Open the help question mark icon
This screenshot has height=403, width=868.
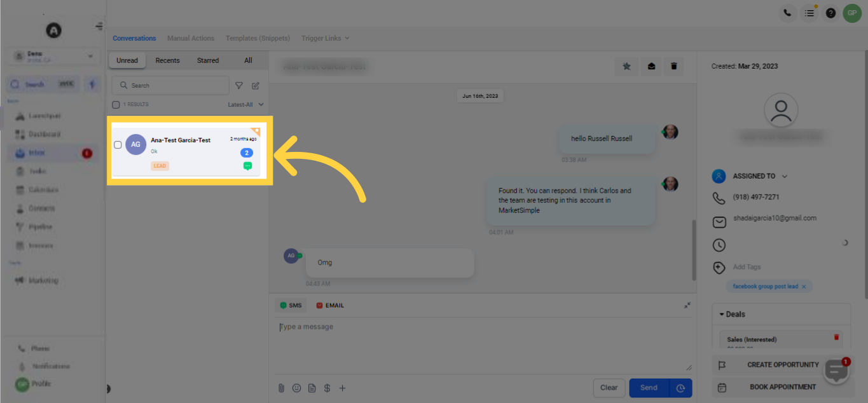(830, 13)
